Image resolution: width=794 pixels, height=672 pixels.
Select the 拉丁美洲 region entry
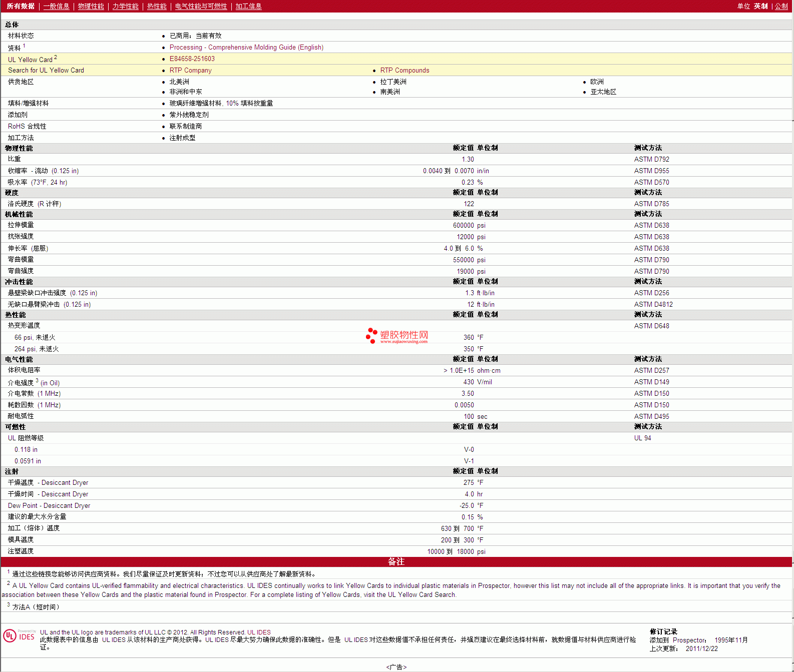(x=393, y=82)
